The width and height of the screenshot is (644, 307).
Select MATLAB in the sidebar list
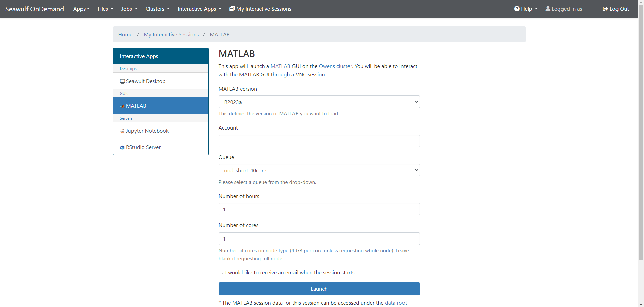[x=161, y=106]
